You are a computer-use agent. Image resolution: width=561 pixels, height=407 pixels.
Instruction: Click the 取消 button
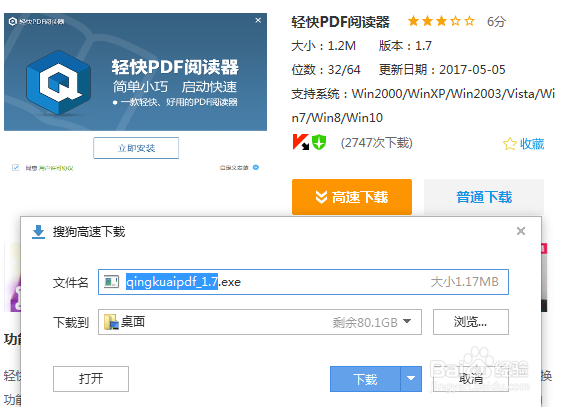[470, 379]
